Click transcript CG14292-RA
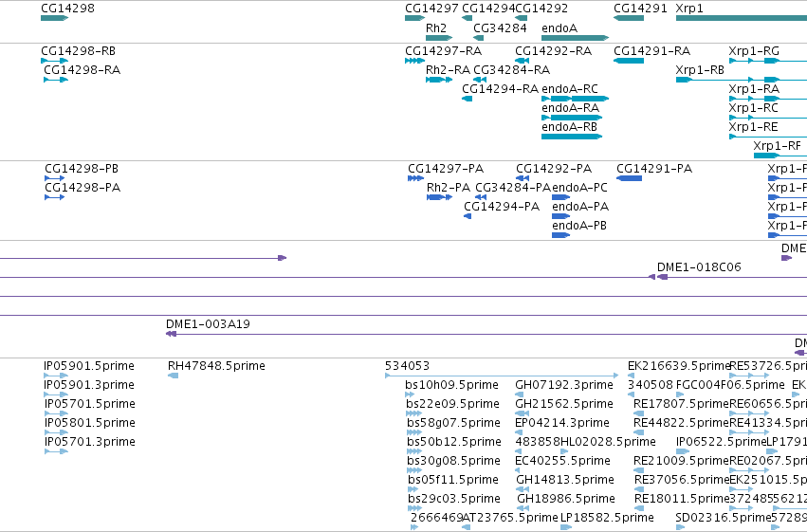 522,61
